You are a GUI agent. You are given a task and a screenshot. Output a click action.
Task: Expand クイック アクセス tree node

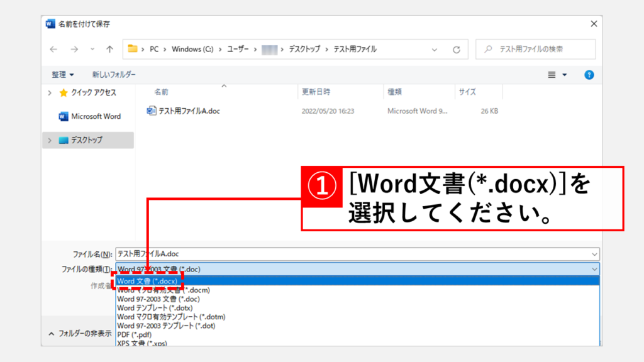(50, 92)
